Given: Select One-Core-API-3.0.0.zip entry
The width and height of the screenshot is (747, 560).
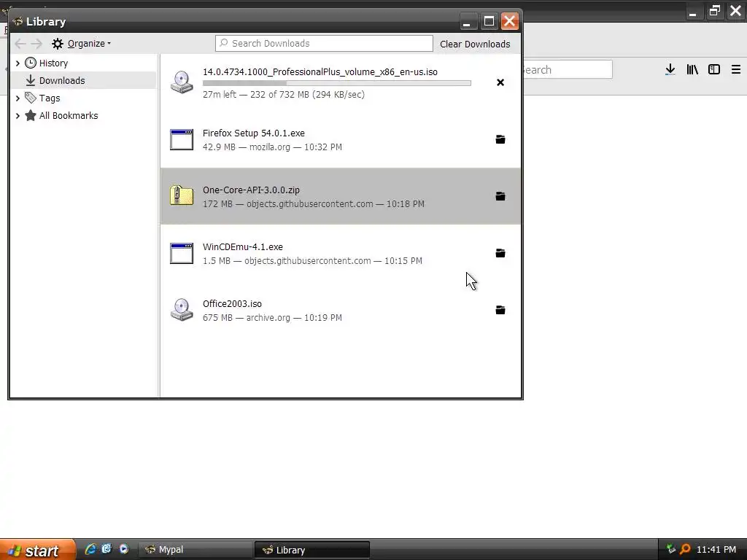Looking at the screenshot, I should [341, 196].
